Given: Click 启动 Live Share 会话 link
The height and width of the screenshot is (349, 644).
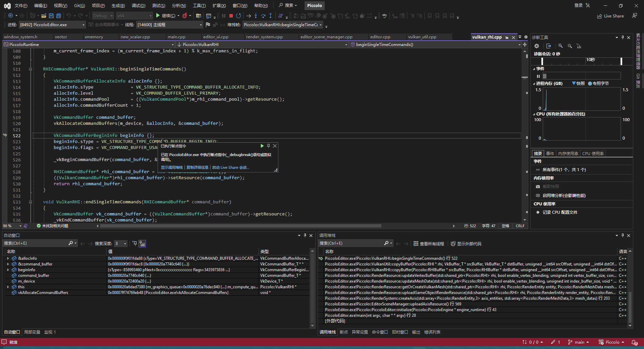Looking at the screenshot, I should click(230, 167).
